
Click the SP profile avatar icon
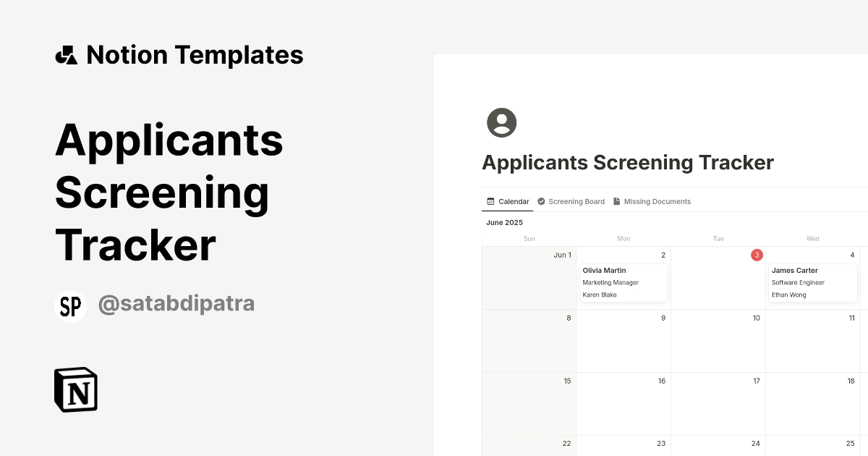(70, 305)
